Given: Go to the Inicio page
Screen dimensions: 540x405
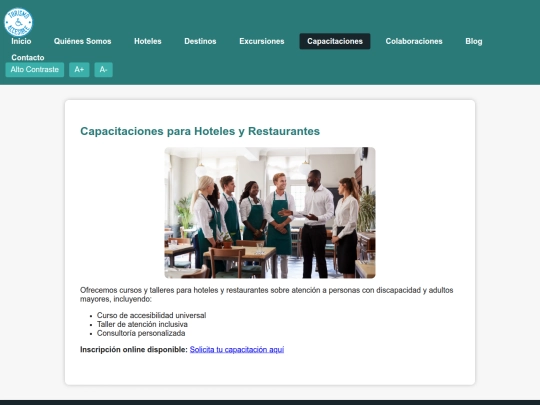Looking at the screenshot, I should (x=21, y=41).
